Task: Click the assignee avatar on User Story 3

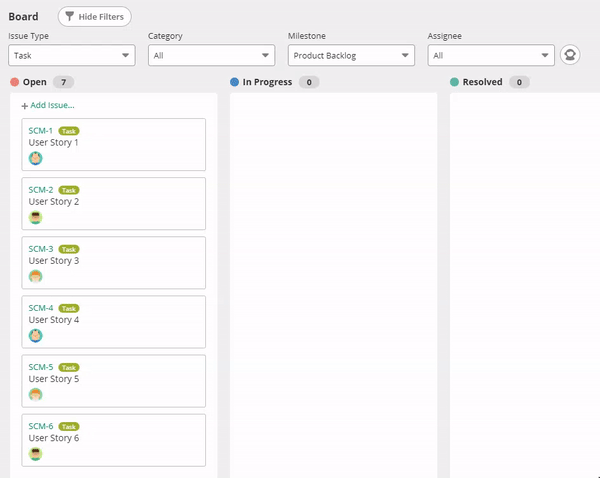Action: coord(36,276)
